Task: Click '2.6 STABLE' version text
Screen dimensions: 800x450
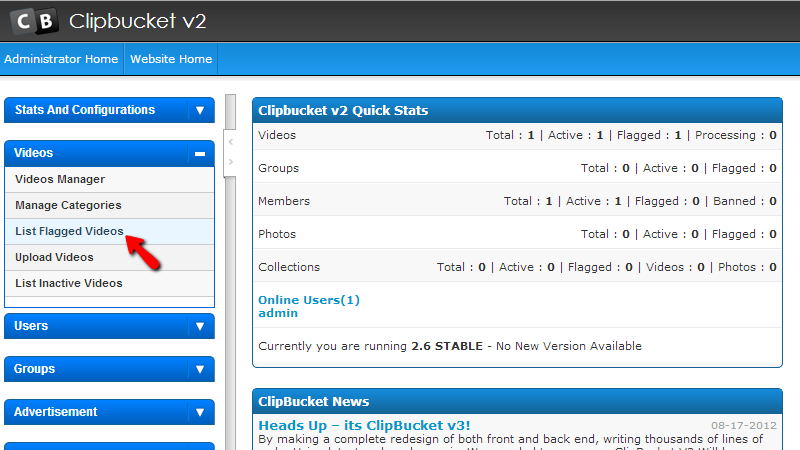Action: click(447, 346)
